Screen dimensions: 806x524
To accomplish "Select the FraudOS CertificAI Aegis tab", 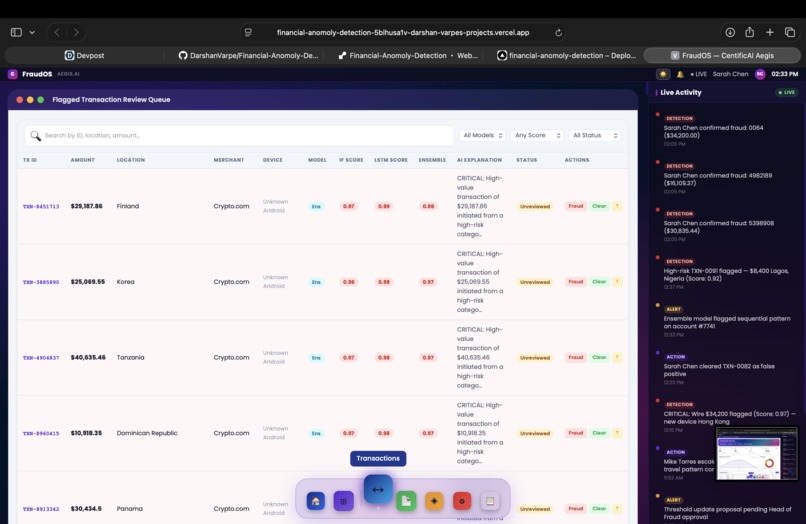I will pos(722,56).
